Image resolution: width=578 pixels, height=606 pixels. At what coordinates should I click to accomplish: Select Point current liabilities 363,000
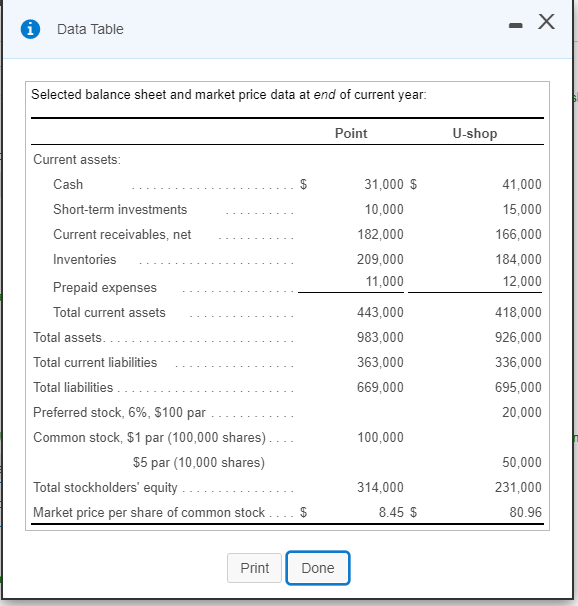(380, 363)
